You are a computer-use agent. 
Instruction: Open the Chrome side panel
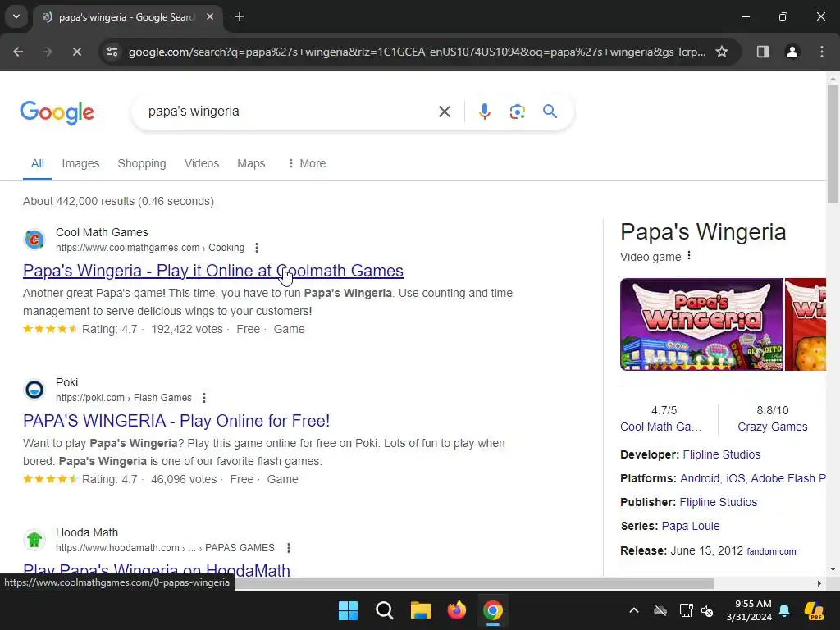[762, 52]
